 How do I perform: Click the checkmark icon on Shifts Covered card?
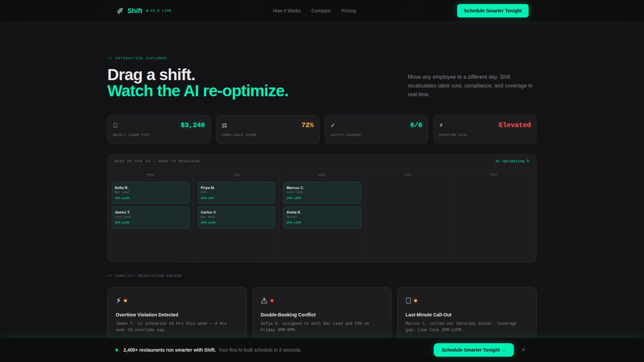pos(333,125)
